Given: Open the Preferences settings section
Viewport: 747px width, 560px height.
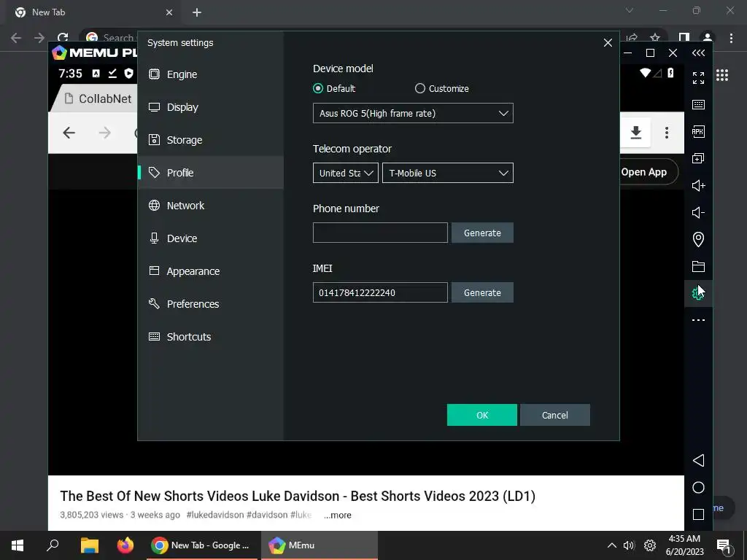Looking at the screenshot, I should [x=210, y=304].
